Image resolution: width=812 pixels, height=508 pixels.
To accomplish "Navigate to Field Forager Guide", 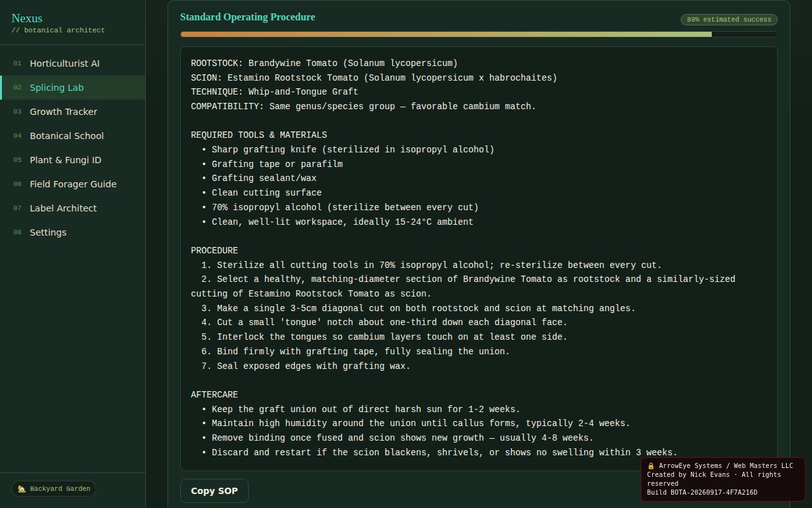I will 72,184.
